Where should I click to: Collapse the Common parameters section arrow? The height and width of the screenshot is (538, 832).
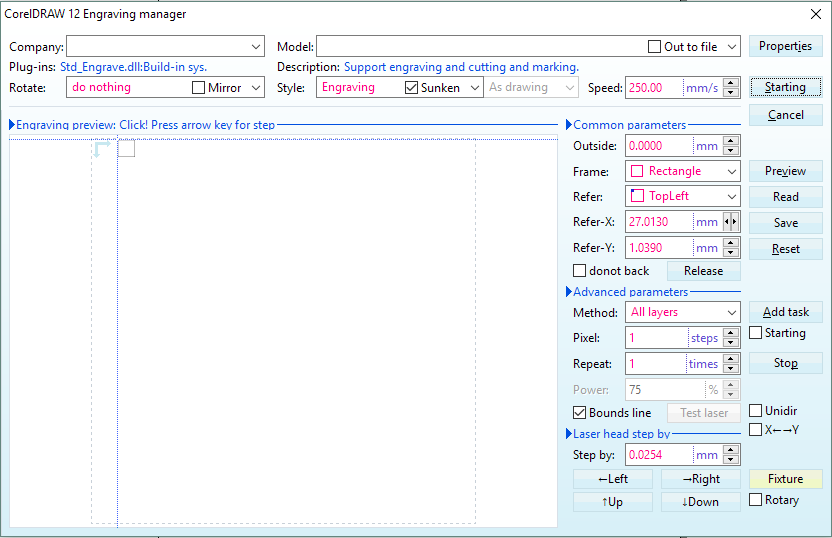click(568, 125)
